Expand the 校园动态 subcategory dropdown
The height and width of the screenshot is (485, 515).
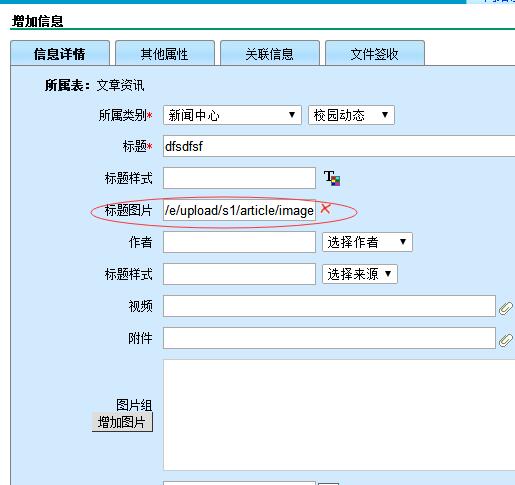click(x=351, y=115)
